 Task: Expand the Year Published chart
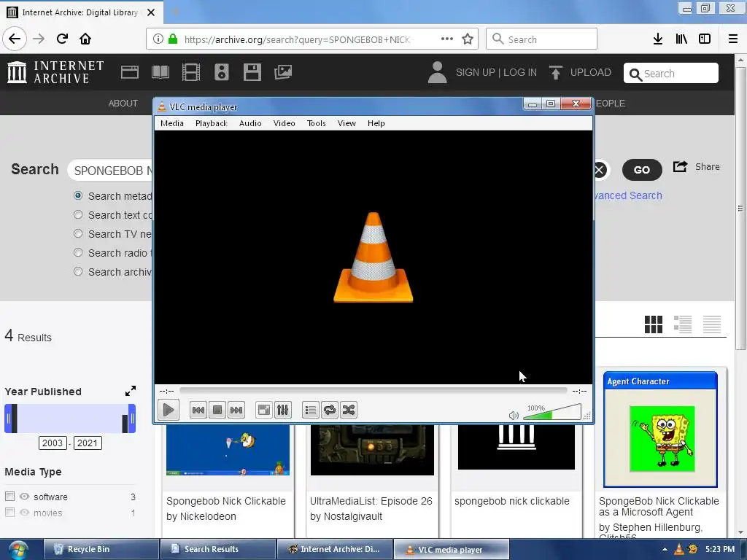[130, 391]
